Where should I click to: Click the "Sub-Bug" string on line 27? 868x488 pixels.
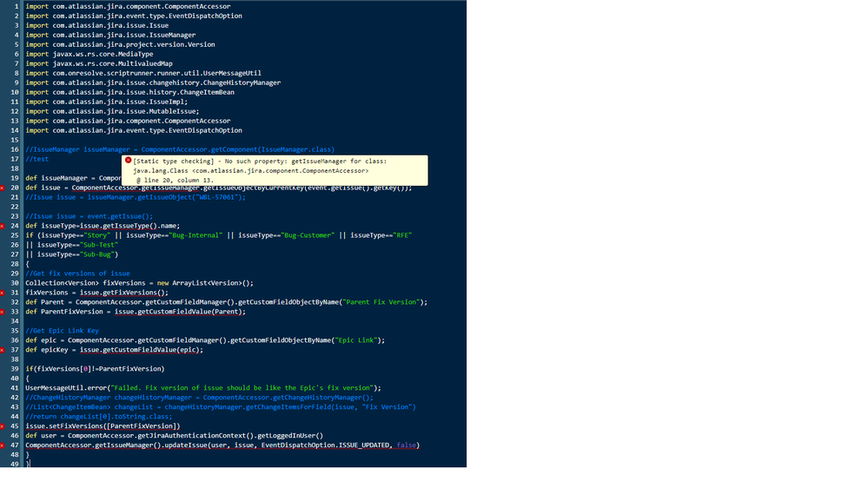pyautogui.click(x=96, y=254)
